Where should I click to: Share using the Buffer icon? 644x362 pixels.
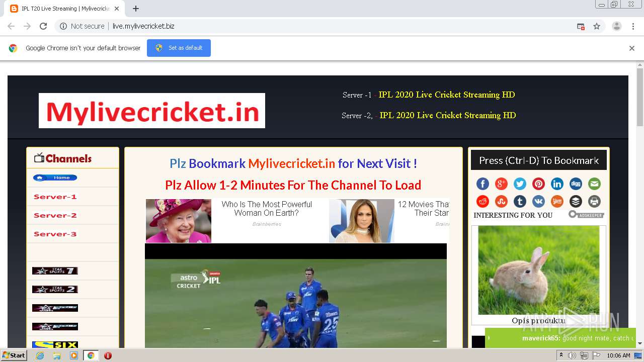click(x=576, y=202)
